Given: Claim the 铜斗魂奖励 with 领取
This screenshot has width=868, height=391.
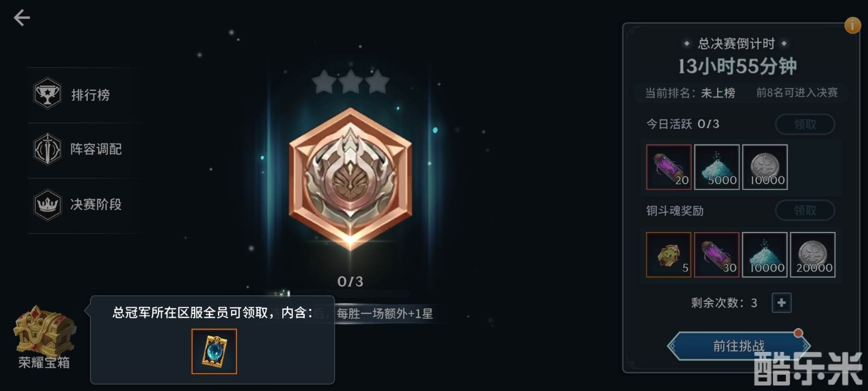Looking at the screenshot, I should [805, 210].
